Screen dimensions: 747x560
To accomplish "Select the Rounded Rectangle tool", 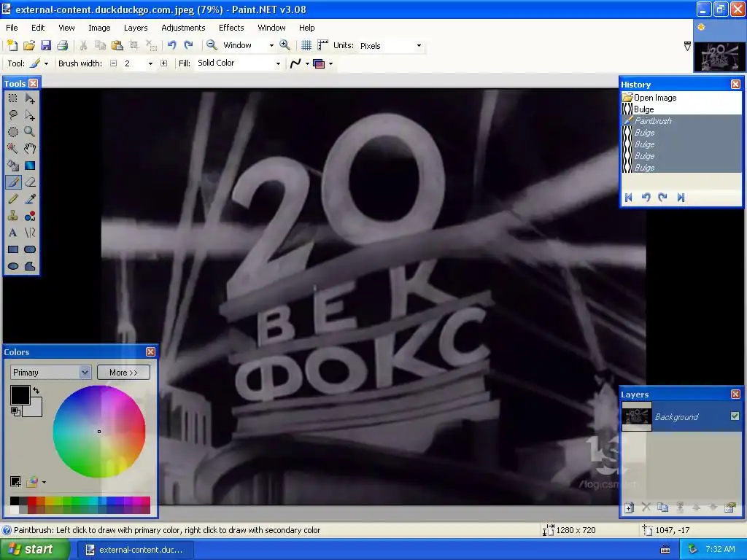I will 30,249.
